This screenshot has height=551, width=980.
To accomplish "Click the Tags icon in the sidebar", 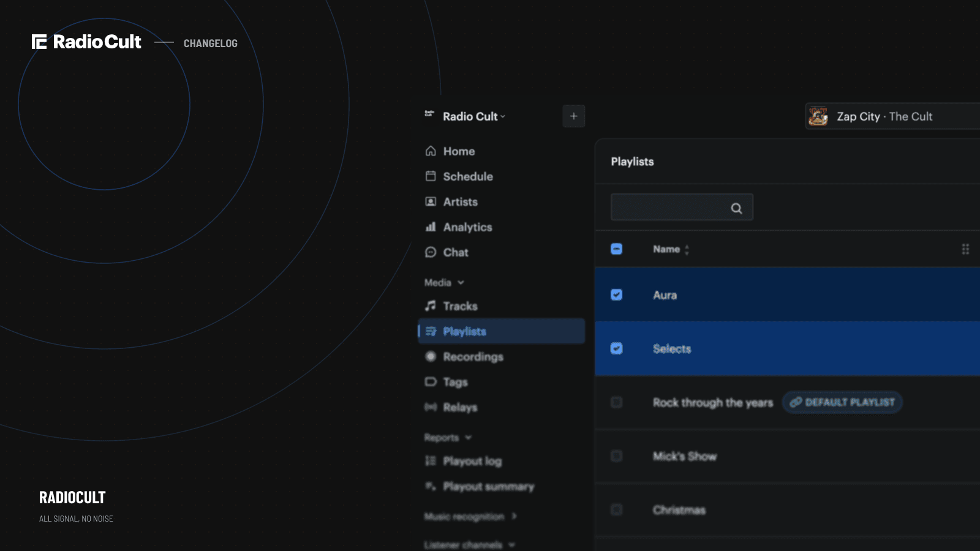I will click(431, 381).
